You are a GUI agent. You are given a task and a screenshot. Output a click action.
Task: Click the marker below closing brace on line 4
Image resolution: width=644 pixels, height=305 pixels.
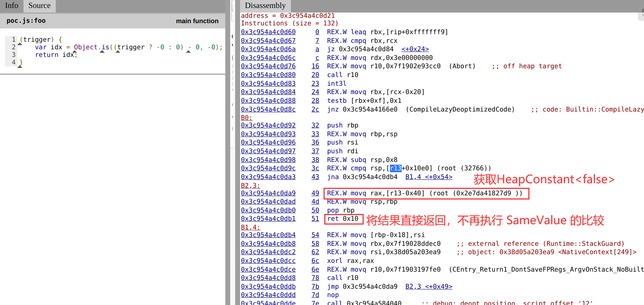point(20,67)
